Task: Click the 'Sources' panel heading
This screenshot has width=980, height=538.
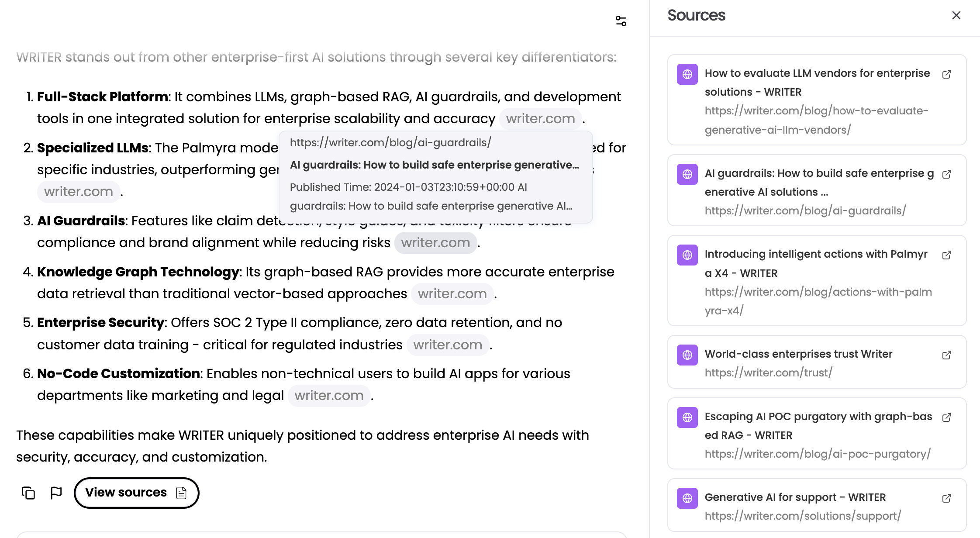Action: coord(696,15)
